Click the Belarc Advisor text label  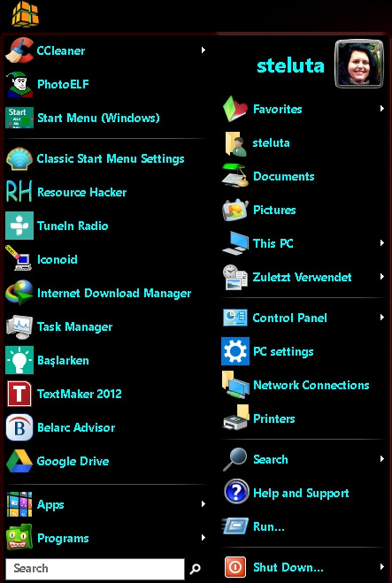(x=76, y=427)
